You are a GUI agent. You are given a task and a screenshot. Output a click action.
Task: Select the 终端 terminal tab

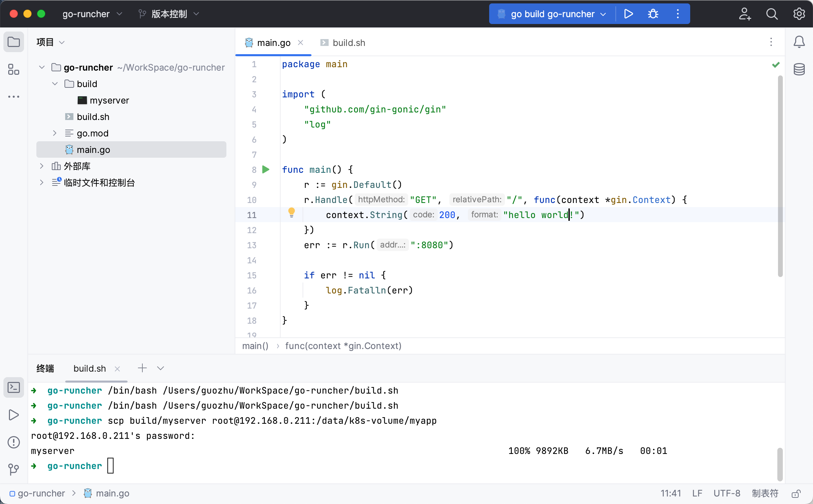[45, 369]
